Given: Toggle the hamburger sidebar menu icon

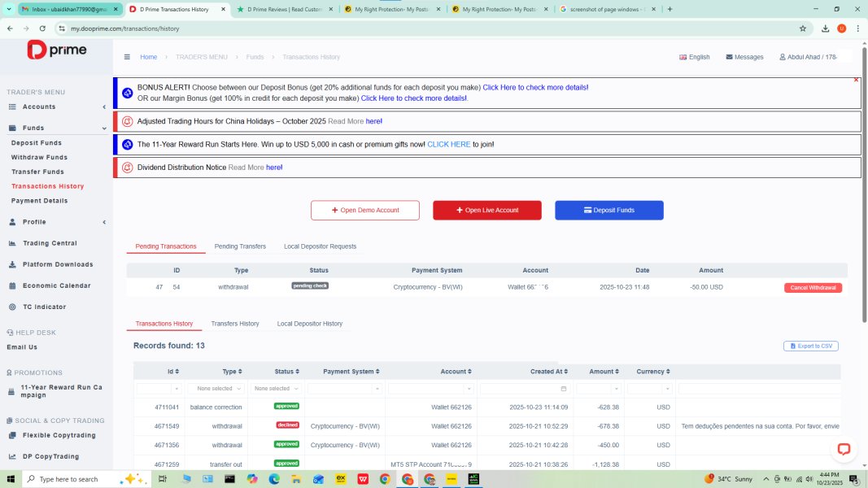Looking at the screenshot, I should coord(127,57).
